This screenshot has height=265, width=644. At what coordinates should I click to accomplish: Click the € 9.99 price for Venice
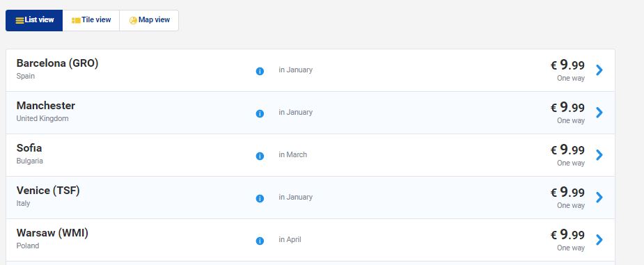[x=567, y=192]
